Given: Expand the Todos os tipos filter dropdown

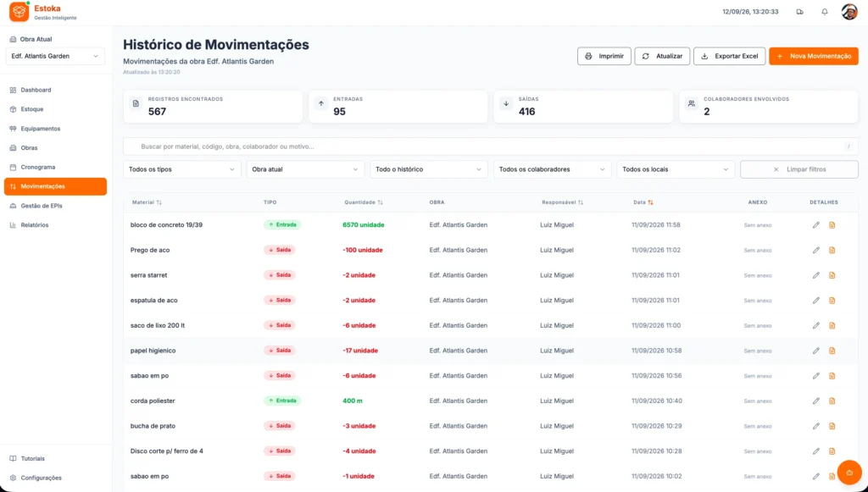Looking at the screenshot, I should click(x=182, y=169).
